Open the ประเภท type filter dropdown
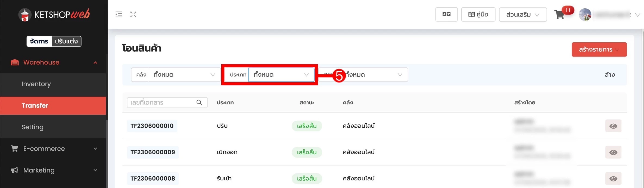 click(281, 75)
